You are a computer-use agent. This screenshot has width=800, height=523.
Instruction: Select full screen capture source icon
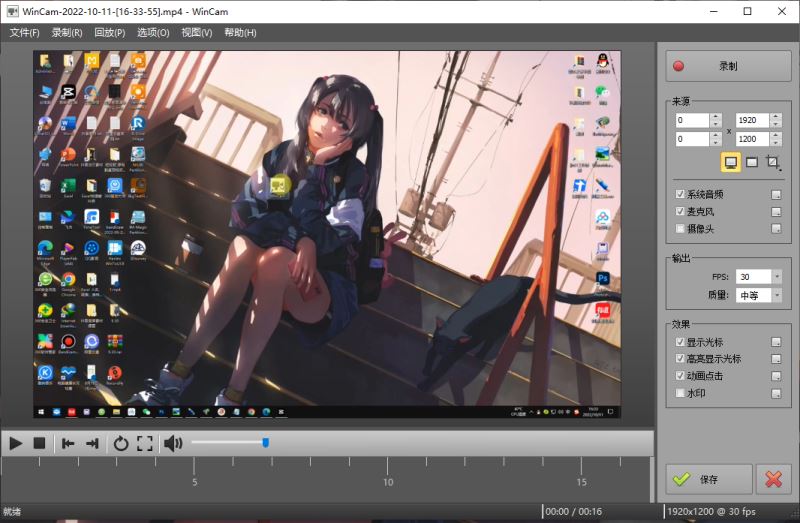point(731,162)
